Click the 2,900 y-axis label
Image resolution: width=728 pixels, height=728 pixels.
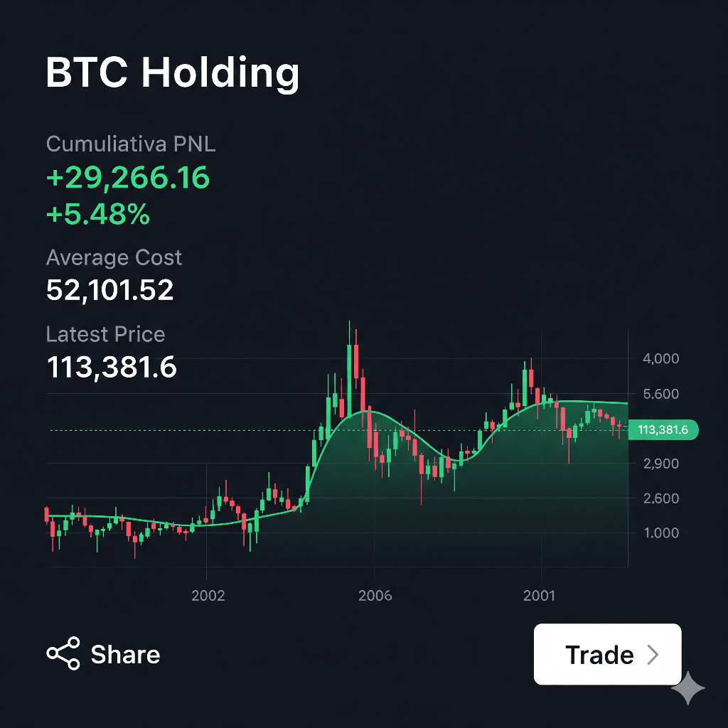(661, 464)
